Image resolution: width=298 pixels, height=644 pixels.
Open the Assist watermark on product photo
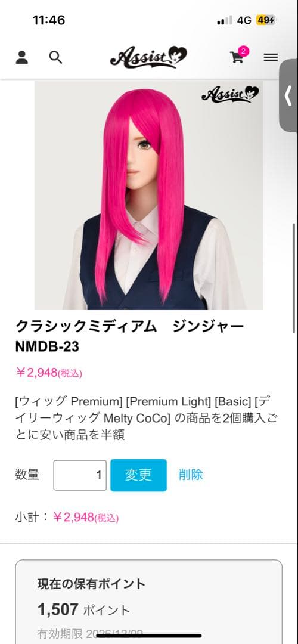(230, 94)
